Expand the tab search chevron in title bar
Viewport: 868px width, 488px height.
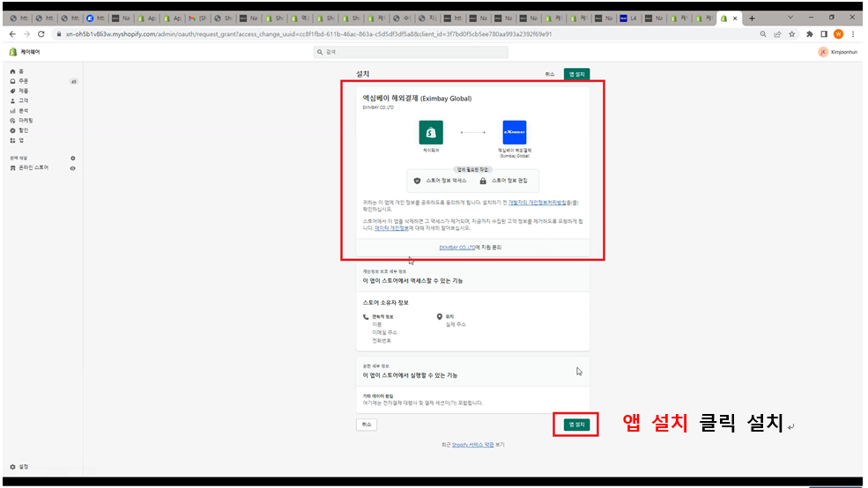(790, 17)
